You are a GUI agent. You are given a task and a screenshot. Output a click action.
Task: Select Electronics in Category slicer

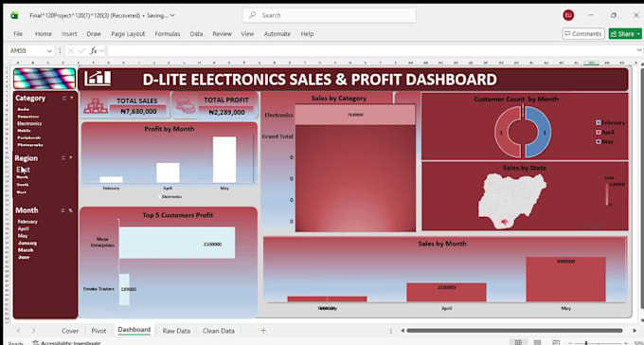(29, 123)
